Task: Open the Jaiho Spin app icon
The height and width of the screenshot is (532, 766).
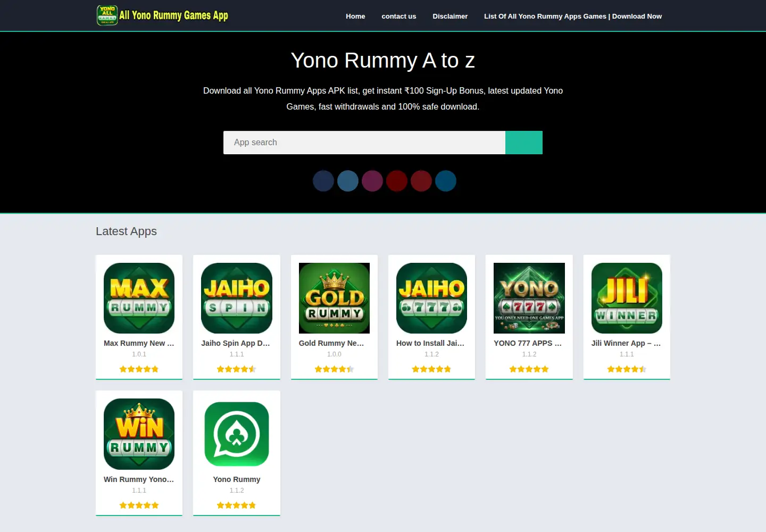Action: (237, 298)
